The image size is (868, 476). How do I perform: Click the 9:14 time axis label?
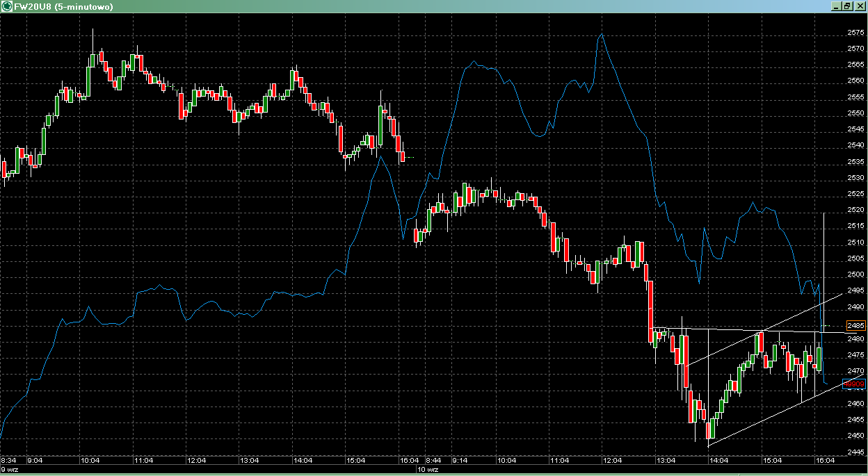coord(458,461)
